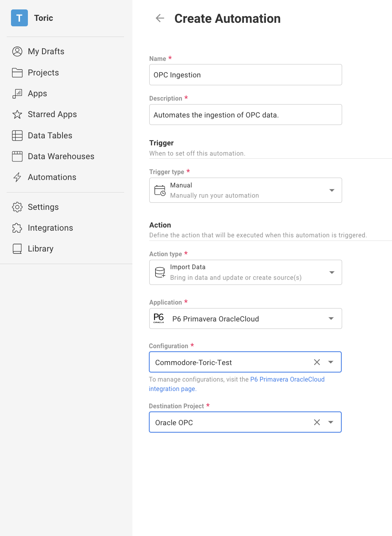Viewport: 392px width, 536px height.
Task: Click the Projects folder icon
Action: point(17,73)
